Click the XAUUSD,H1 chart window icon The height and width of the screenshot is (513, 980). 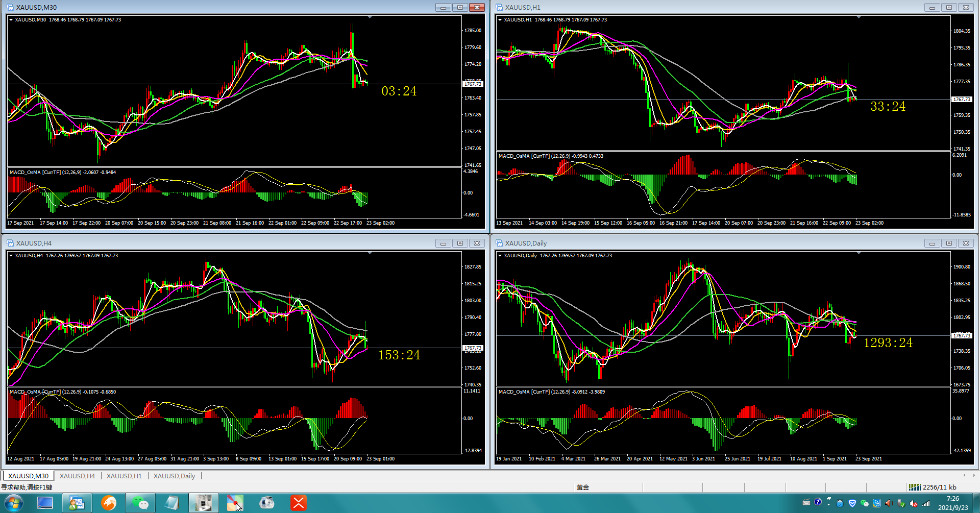499,7
